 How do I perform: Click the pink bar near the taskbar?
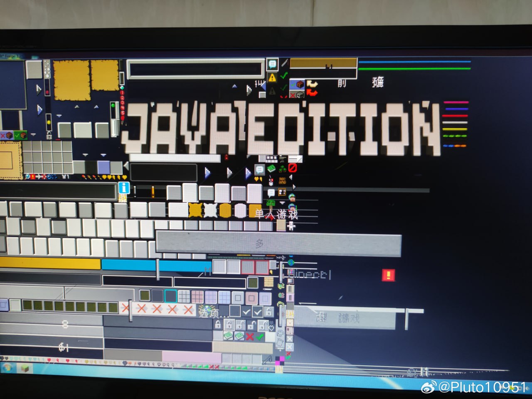(x=192, y=357)
